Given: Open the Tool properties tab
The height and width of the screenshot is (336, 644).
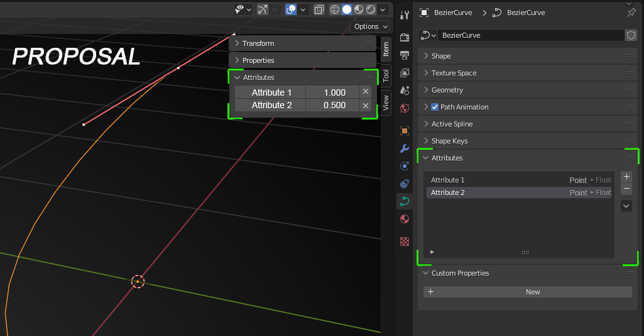Looking at the screenshot, I should 405,15.
